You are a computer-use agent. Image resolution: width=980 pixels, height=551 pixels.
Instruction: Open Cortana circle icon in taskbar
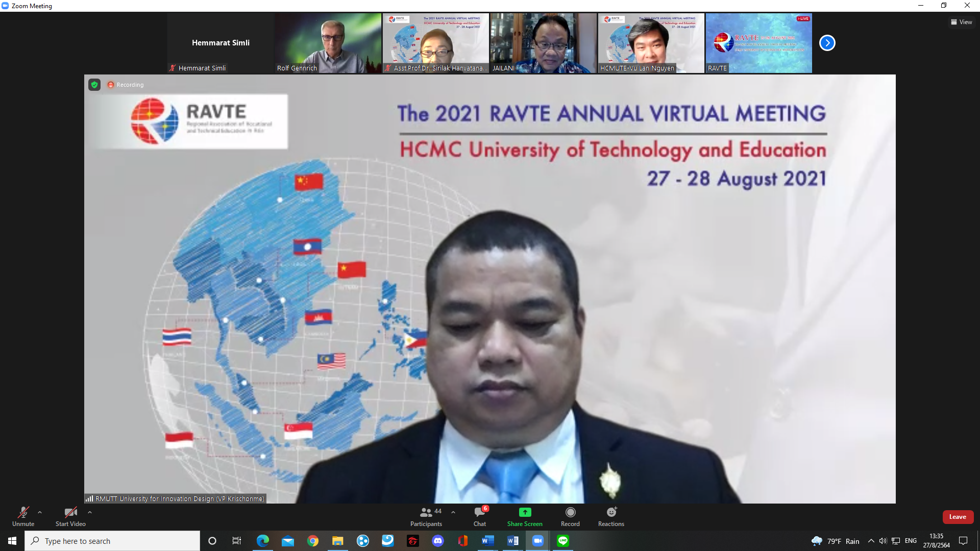212,541
